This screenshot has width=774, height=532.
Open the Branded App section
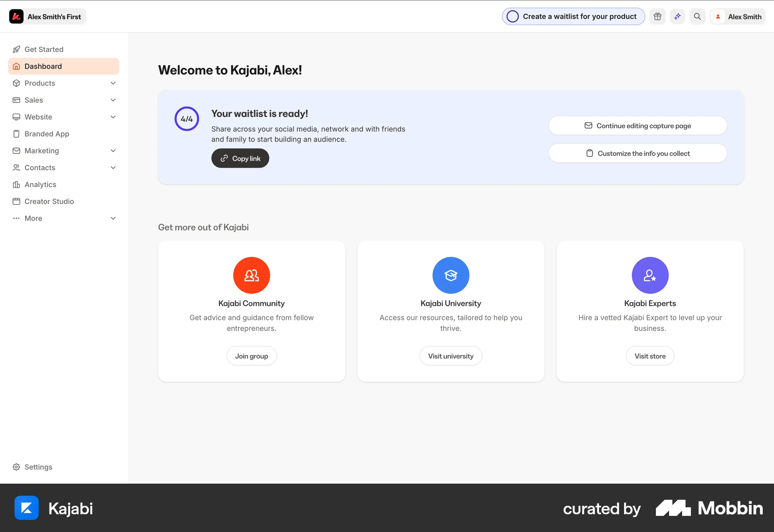pyautogui.click(x=47, y=134)
